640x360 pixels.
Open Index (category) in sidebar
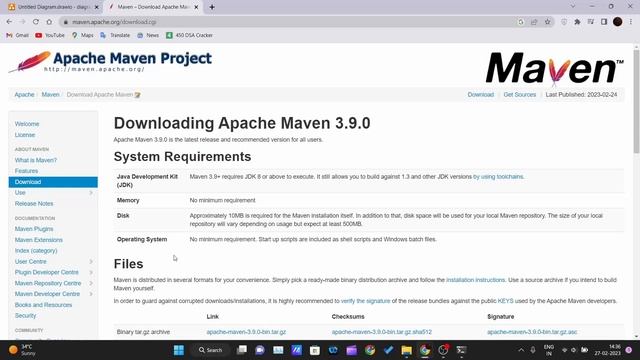tap(36, 251)
